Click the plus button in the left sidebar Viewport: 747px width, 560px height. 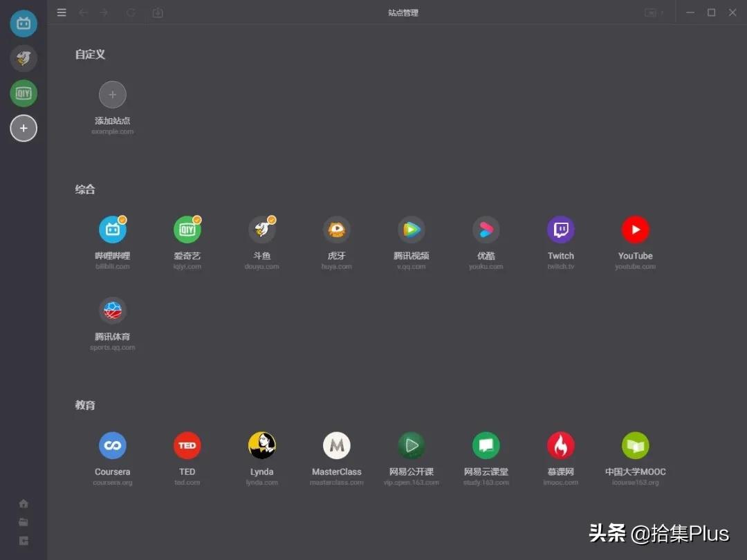[x=24, y=128]
